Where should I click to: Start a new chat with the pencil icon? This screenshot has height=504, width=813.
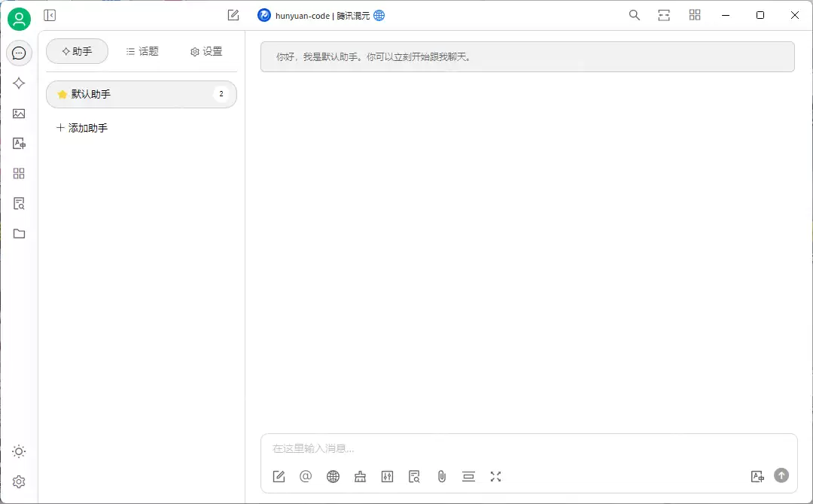pos(233,14)
